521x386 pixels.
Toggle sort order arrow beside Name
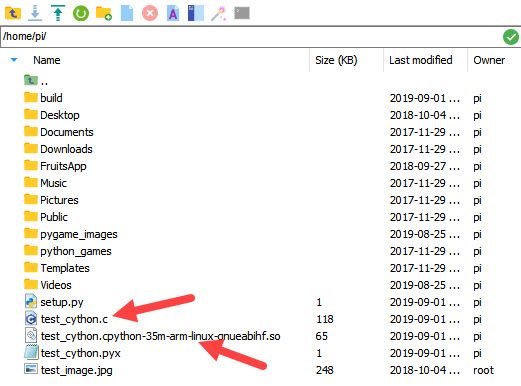[x=14, y=60]
